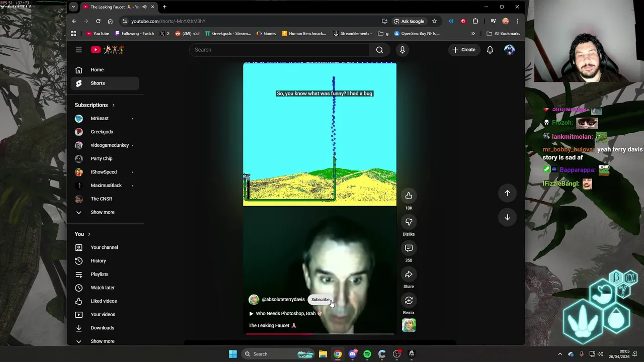Open Liked videos

click(104, 301)
